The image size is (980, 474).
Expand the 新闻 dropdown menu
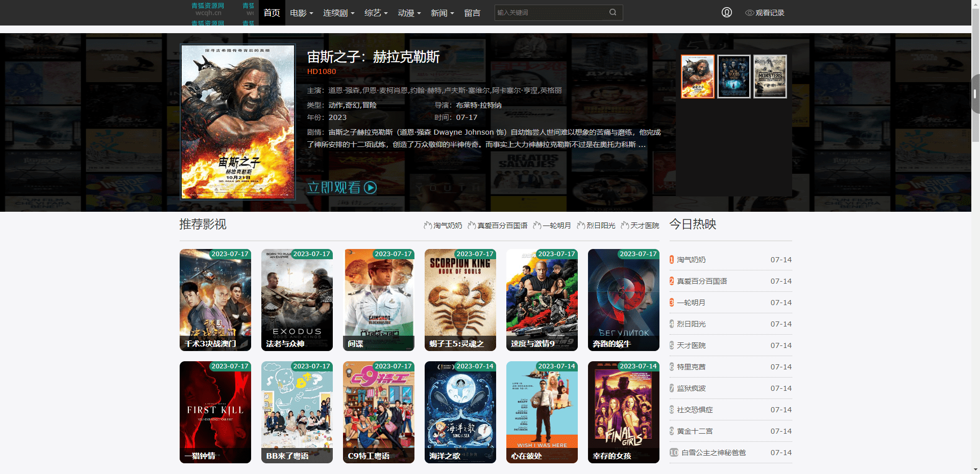[x=442, y=13]
